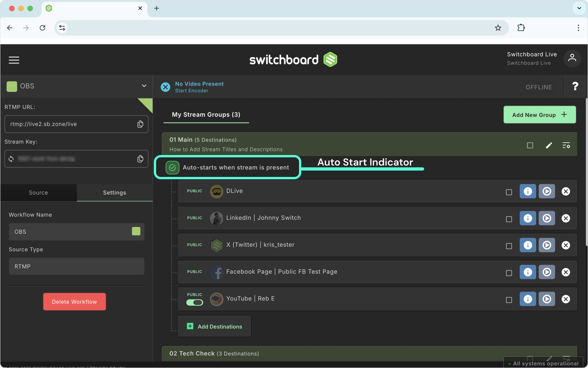
Task: Check the LinkedIn Johnny Switch checkbox
Action: tap(509, 219)
